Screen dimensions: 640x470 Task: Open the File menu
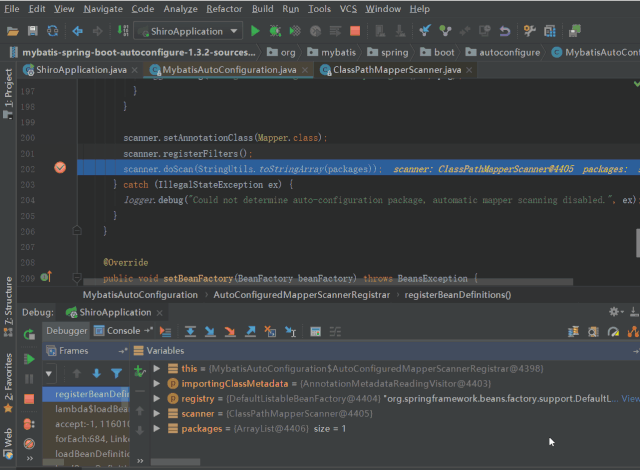pyautogui.click(x=12, y=9)
